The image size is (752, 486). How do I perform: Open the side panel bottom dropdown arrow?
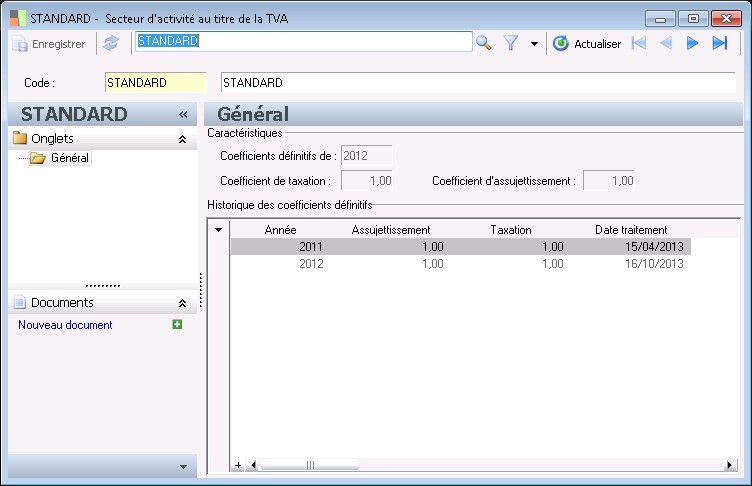coord(183,466)
